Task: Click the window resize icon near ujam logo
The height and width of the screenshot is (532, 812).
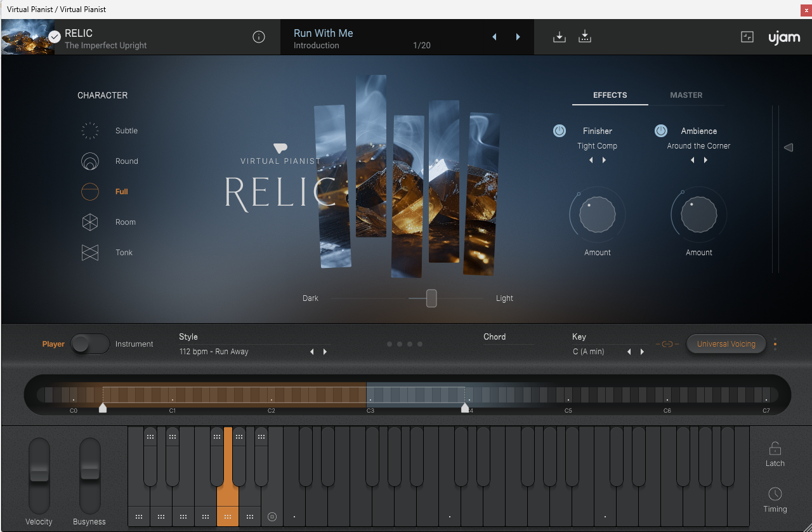Action: point(747,37)
